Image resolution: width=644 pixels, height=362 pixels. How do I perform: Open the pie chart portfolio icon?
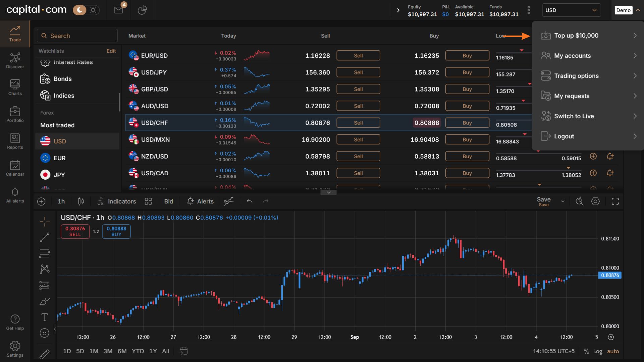click(142, 10)
